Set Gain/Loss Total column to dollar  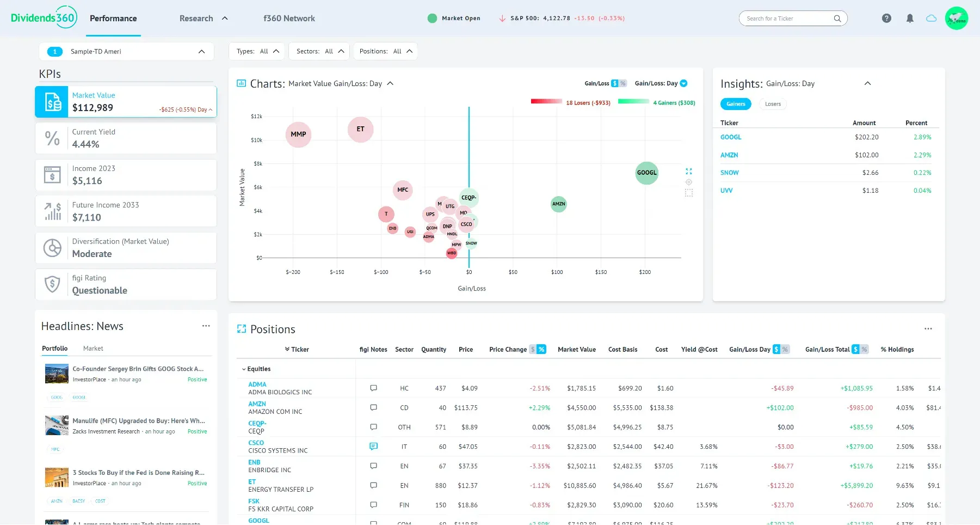(855, 349)
